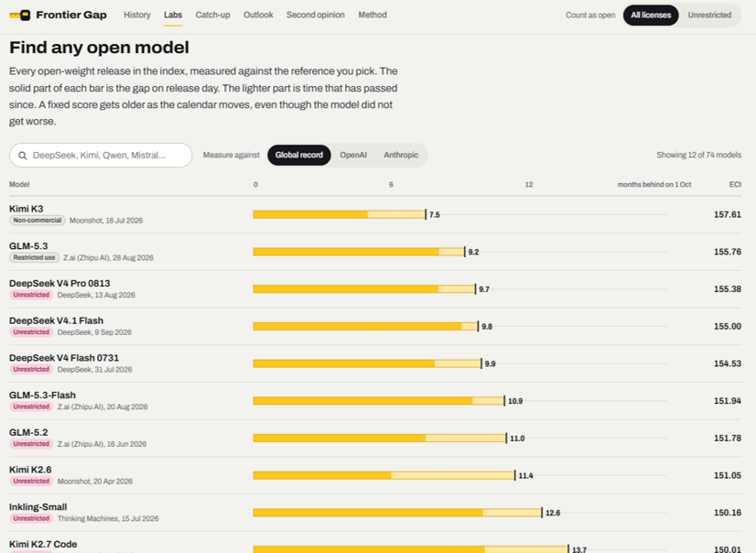Click the Model column header

point(19,185)
